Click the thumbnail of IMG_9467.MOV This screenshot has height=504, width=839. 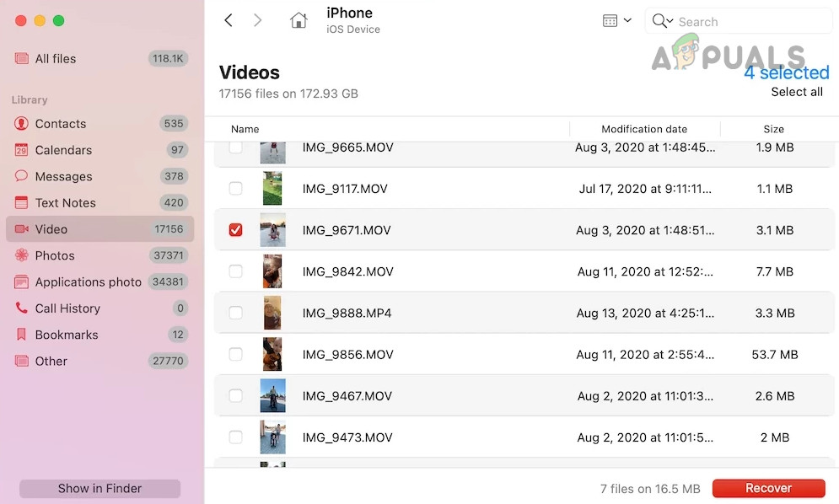[x=272, y=395]
